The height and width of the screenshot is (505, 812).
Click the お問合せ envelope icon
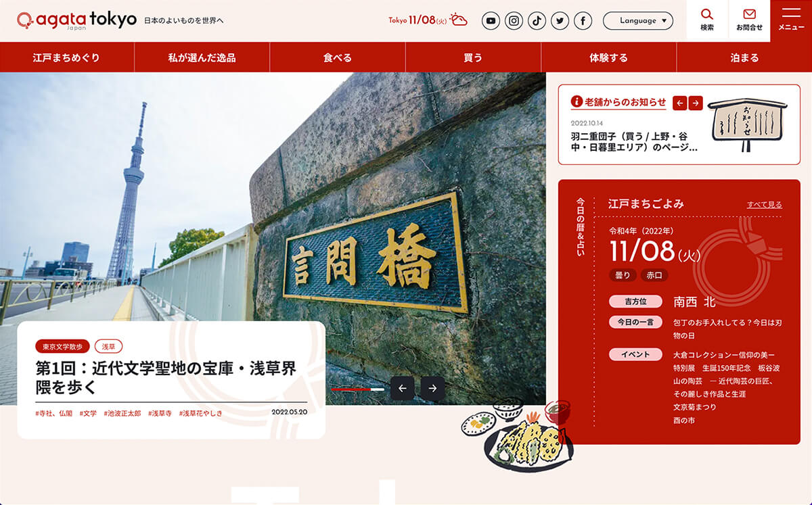point(749,15)
